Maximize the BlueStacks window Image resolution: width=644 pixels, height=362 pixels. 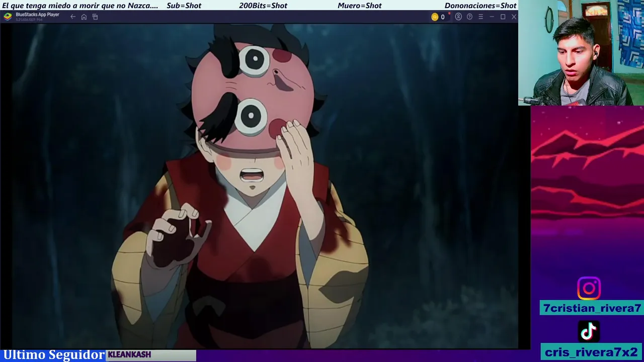[503, 17]
